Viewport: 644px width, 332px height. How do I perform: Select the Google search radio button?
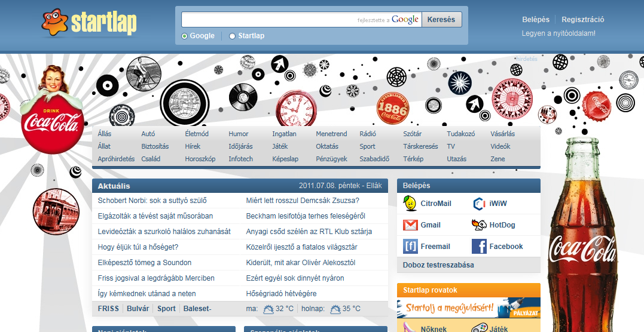tap(184, 36)
